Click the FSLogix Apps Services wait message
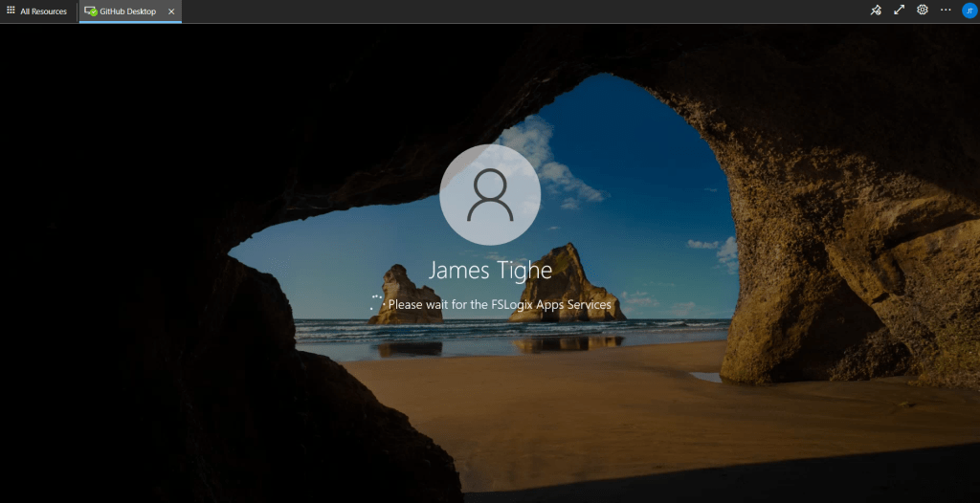Image resolution: width=980 pixels, height=503 pixels. [x=500, y=304]
